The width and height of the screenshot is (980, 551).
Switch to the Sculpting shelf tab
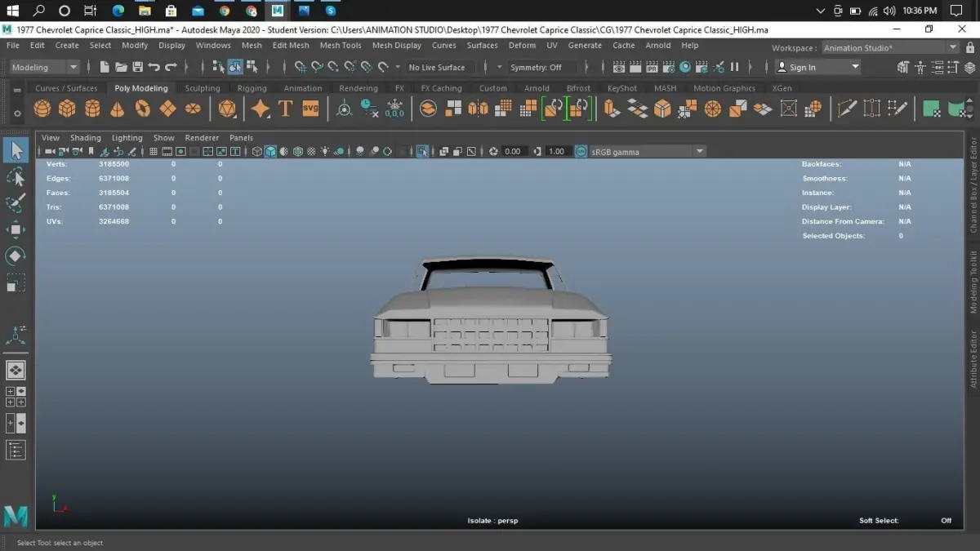click(203, 88)
